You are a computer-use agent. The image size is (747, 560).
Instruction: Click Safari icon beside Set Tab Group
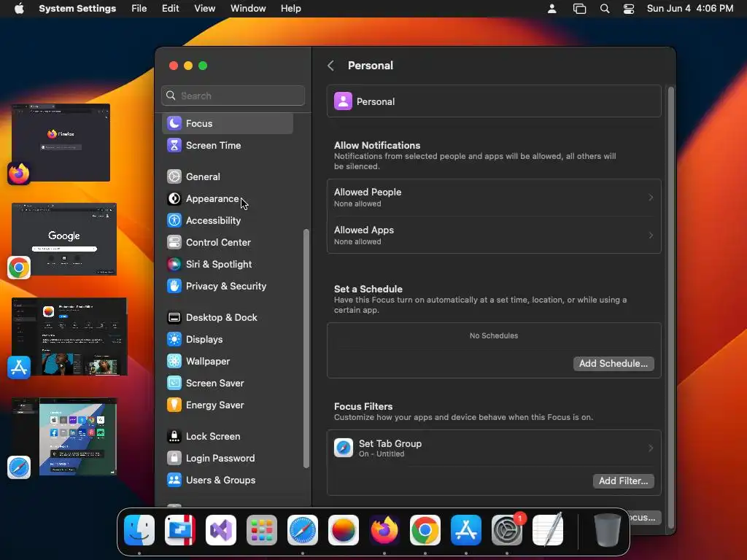[x=344, y=448]
